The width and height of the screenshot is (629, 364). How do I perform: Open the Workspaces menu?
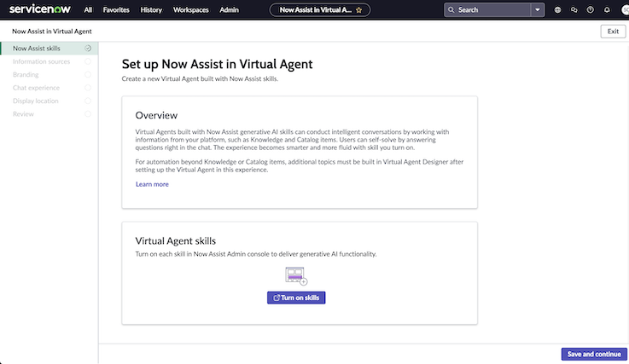point(191,9)
